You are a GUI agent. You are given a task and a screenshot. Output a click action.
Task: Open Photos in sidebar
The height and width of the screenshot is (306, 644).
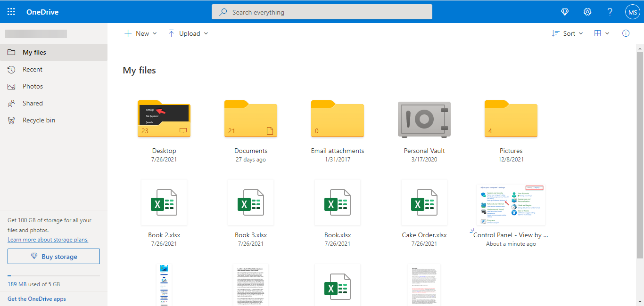pos(54,86)
